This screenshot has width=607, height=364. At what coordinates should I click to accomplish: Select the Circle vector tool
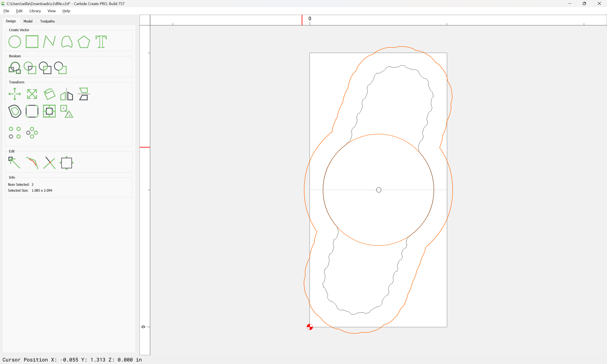(x=15, y=42)
